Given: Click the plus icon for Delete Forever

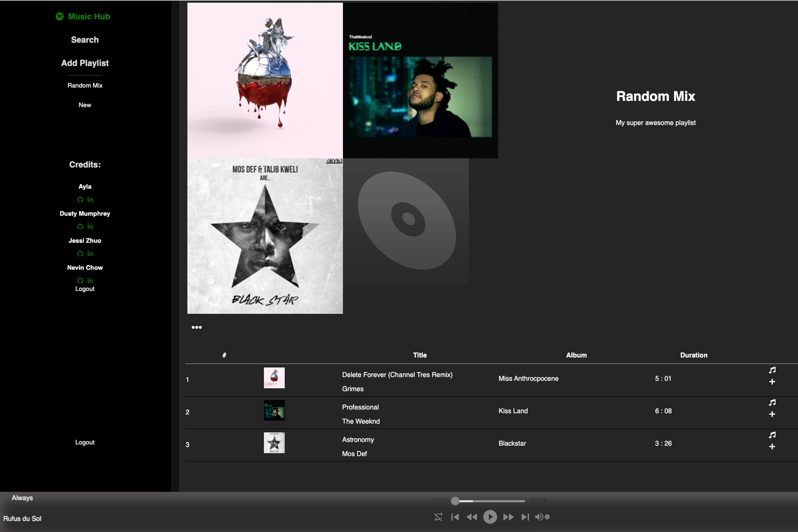Looking at the screenshot, I should pos(772,382).
